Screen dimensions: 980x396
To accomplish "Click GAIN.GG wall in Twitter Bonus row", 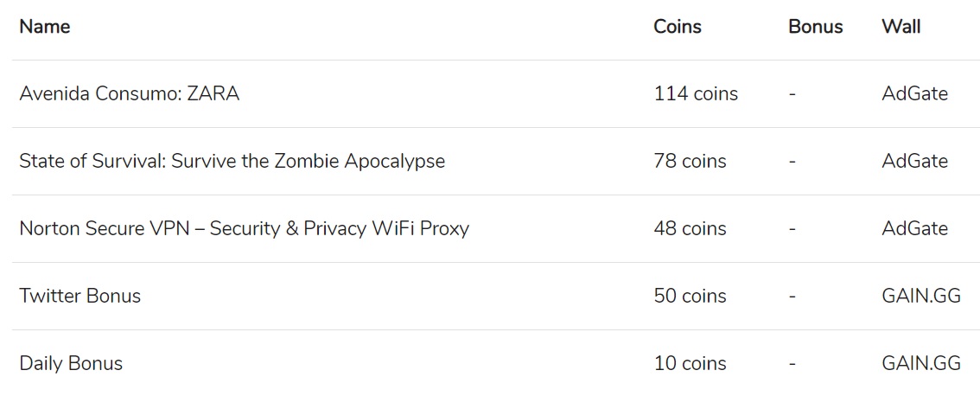I will point(921,297).
